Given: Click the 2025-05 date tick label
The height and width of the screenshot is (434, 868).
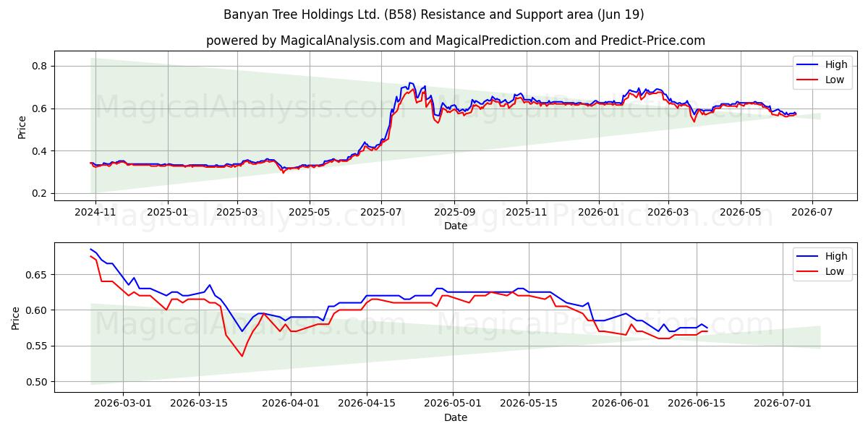Looking at the screenshot, I should pyautogui.click(x=310, y=213).
